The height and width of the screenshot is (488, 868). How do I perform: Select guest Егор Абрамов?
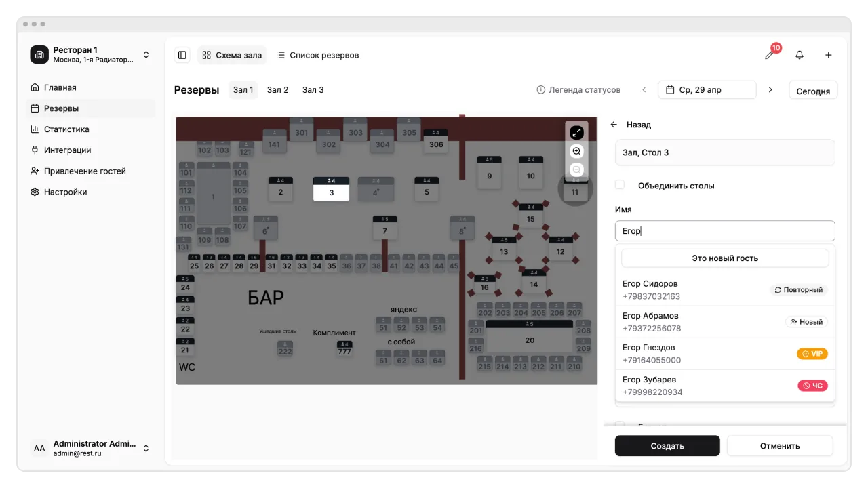pyautogui.click(x=725, y=322)
